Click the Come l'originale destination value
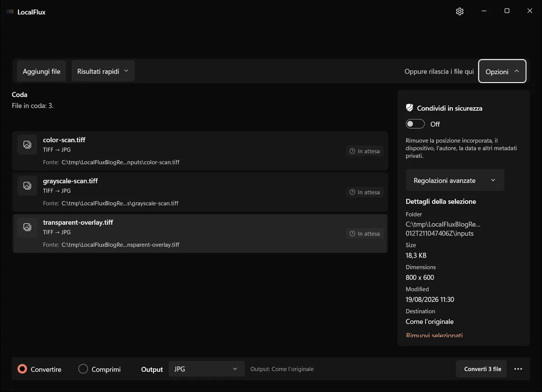Viewport: 542px width, 392px height. click(x=430, y=322)
